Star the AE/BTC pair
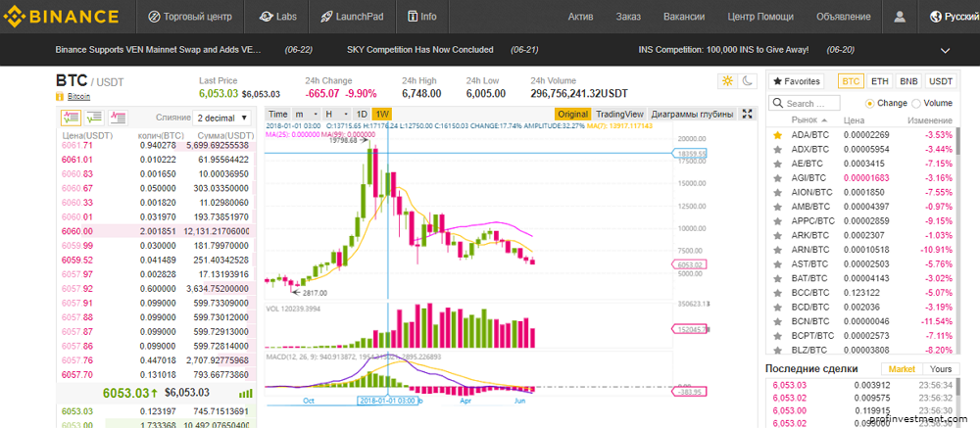This screenshot has height=428, width=980. [x=777, y=164]
